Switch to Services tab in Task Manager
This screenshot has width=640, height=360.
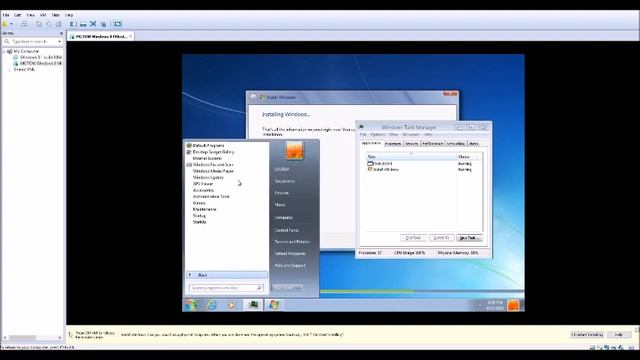[411, 144]
